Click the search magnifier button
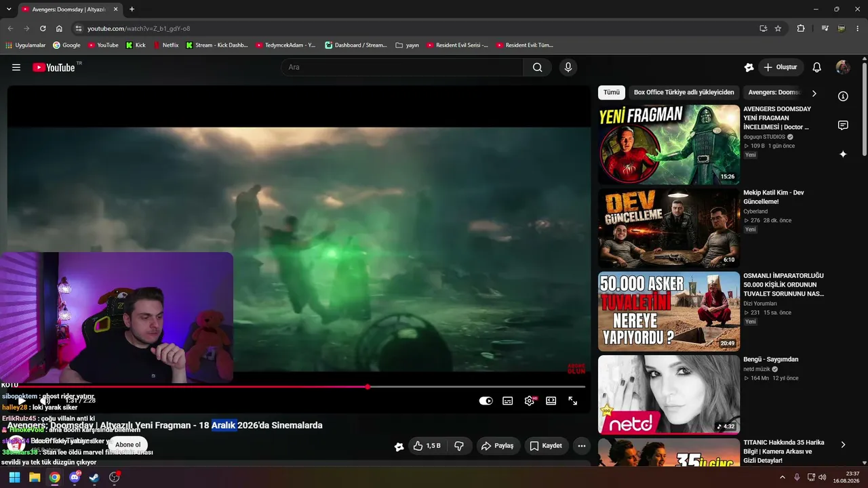 click(537, 67)
